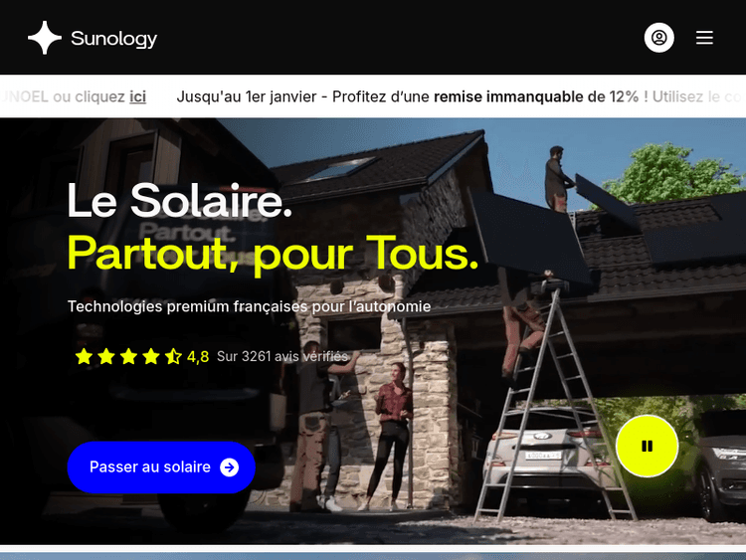The width and height of the screenshot is (746, 560).
Task: Click the yellow "Partout, pour Tous." headline
Action: (273, 254)
